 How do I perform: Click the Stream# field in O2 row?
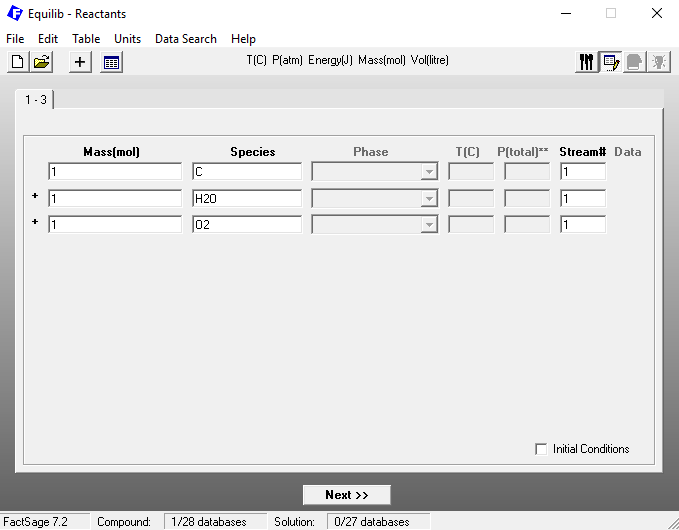pos(583,225)
